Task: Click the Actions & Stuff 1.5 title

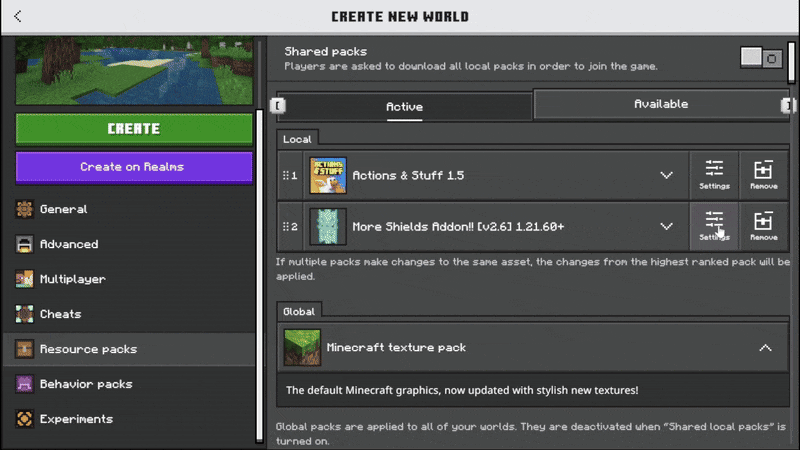Action: (x=408, y=176)
